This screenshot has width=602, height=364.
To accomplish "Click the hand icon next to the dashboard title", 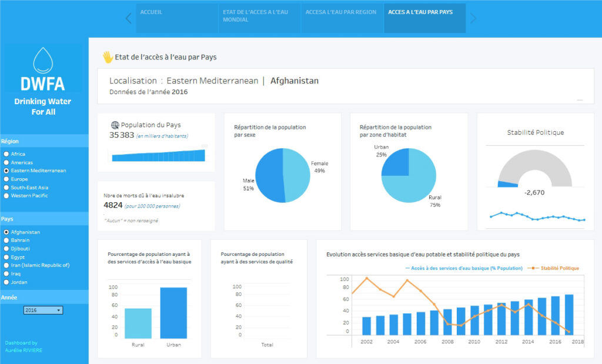I will coord(108,56).
